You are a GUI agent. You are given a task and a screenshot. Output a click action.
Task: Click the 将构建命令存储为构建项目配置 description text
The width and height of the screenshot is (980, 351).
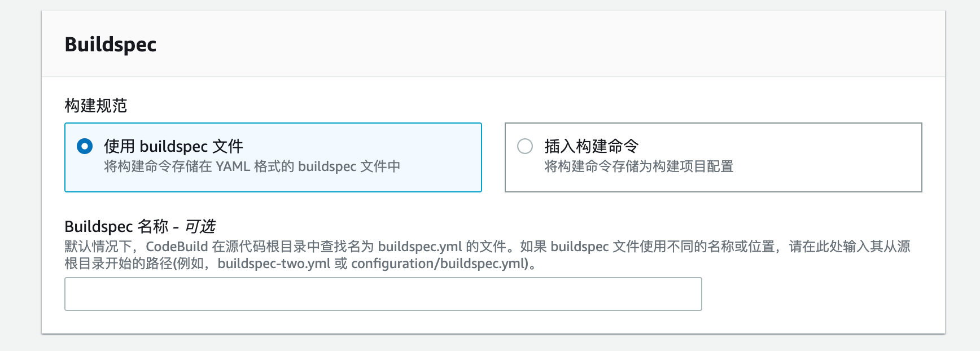pos(638,166)
